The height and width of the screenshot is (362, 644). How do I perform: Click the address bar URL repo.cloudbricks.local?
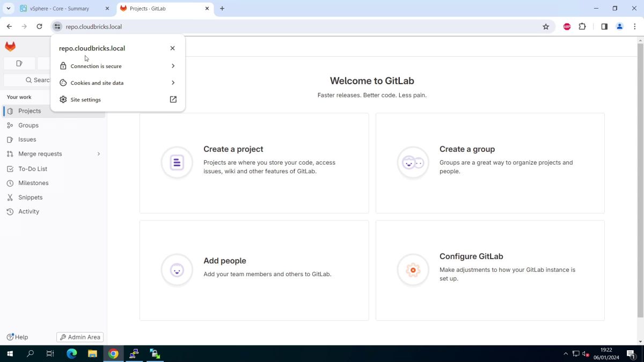click(x=94, y=27)
